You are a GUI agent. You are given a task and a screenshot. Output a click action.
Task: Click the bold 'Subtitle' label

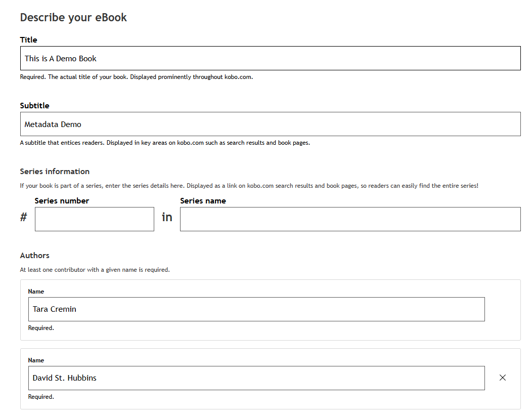tap(35, 106)
